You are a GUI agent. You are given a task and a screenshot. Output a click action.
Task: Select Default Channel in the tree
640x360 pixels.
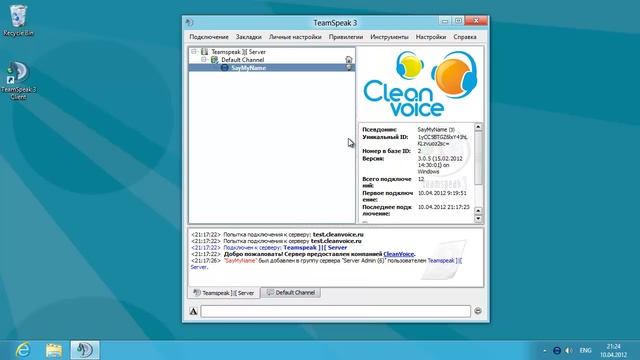pos(242,60)
